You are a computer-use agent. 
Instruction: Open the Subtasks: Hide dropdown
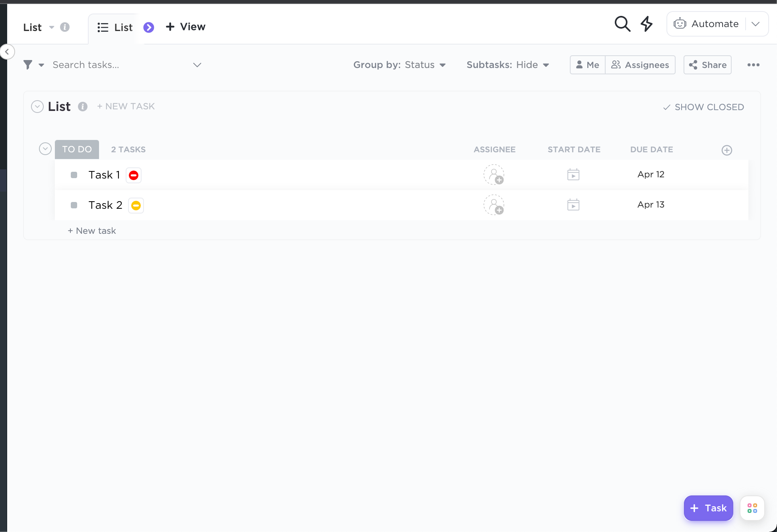pos(508,65)
